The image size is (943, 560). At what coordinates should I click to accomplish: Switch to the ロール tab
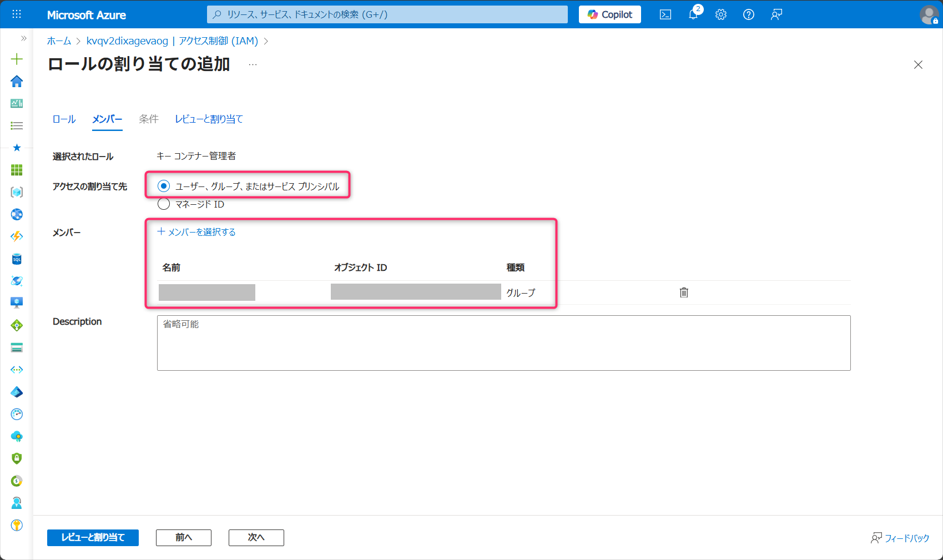(64, 119)
